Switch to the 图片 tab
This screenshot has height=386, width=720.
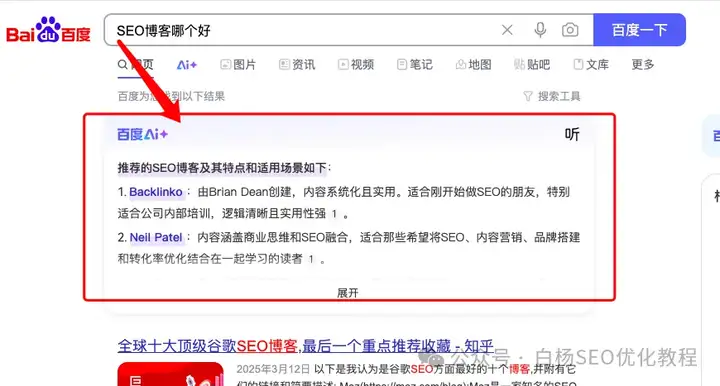(238, 65)
